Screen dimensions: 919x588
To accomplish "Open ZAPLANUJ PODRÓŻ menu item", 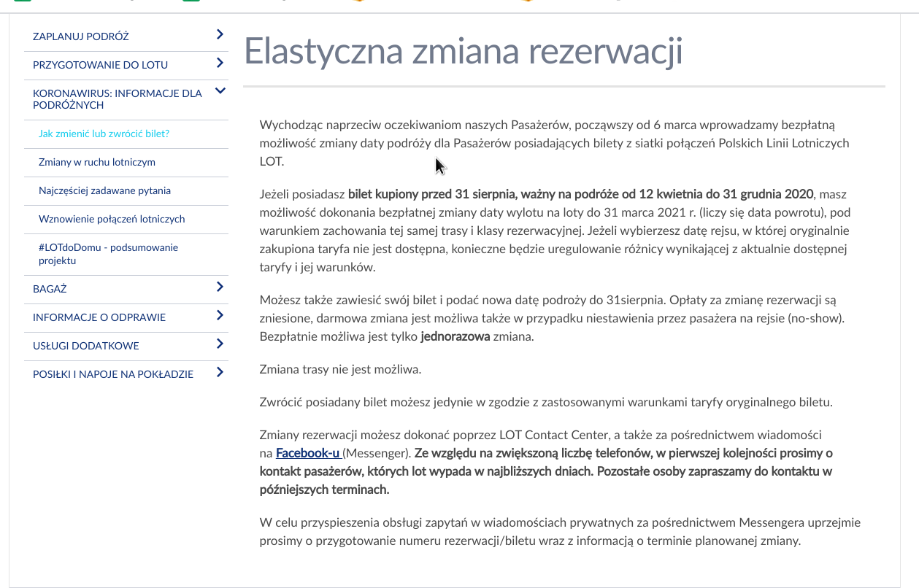I will 81,36.
